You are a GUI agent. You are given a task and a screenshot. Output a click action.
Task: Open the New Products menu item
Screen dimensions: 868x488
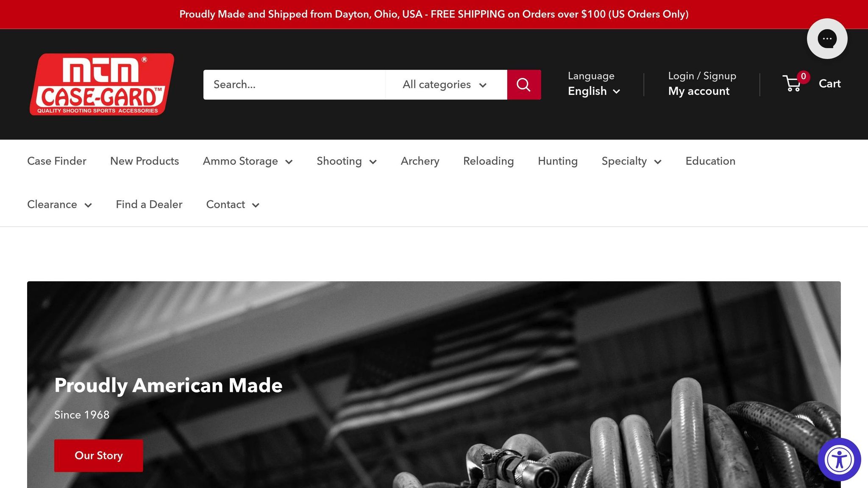145,161
